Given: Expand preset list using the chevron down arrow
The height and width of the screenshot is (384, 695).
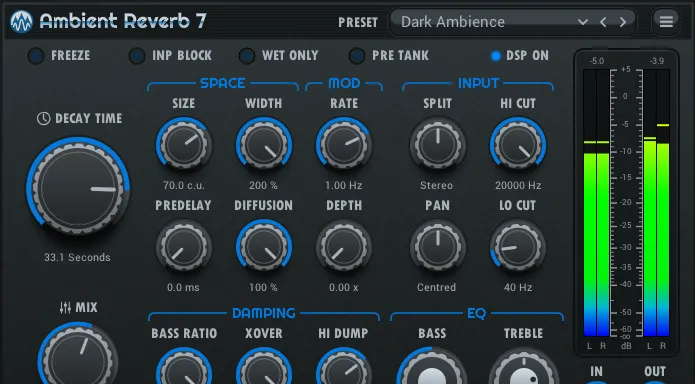Looking at the screenshot, I should (x=582, y=22).
